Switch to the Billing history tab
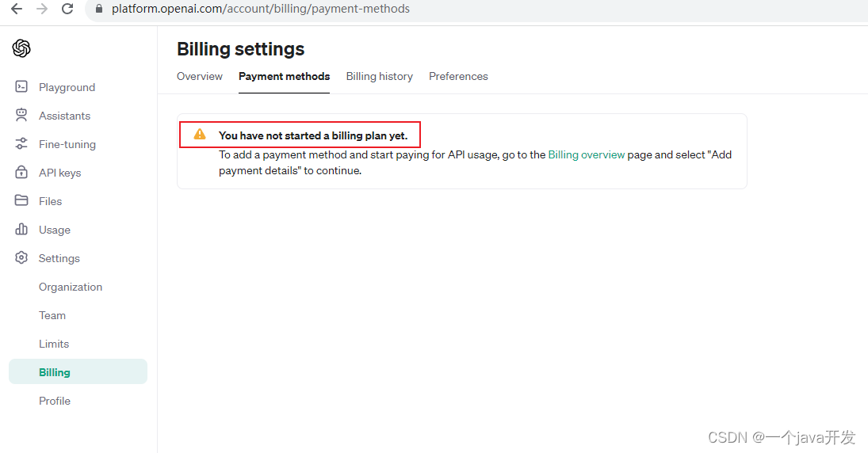868x453 pixels. click(379, 76)
